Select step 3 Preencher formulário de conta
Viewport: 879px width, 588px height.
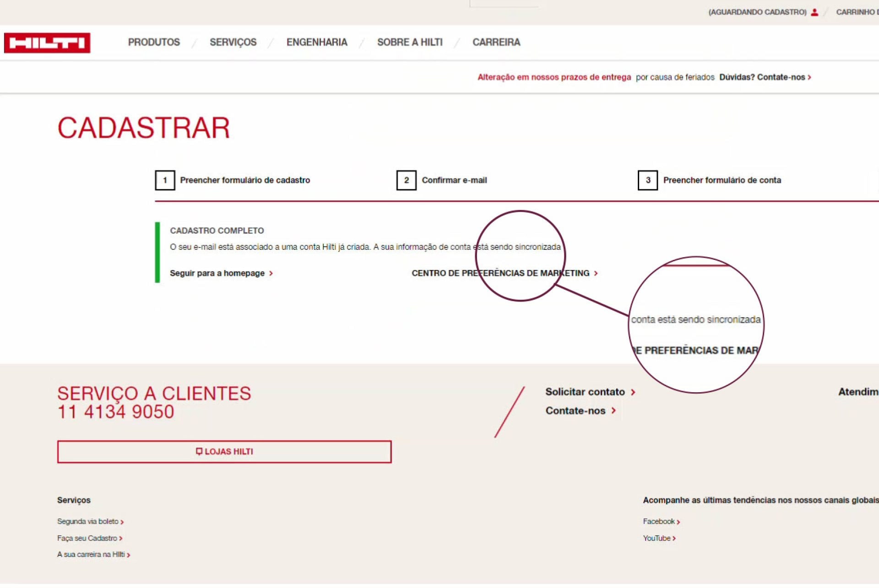710,180
